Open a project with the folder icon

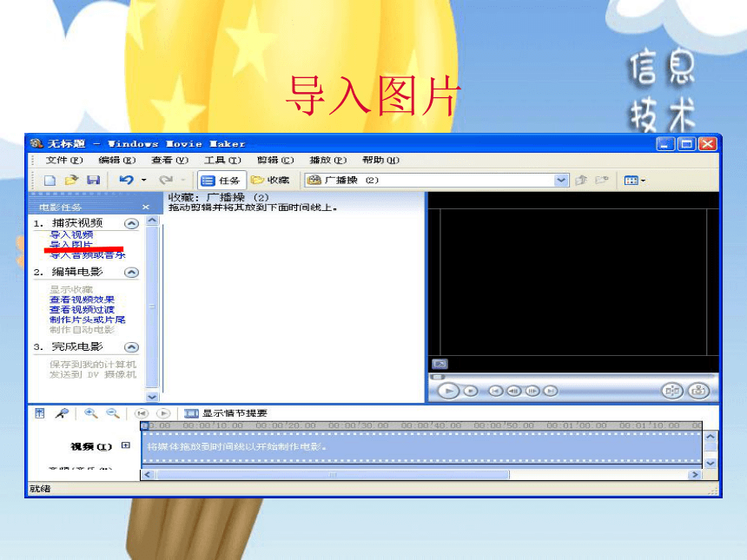[71, 180]
